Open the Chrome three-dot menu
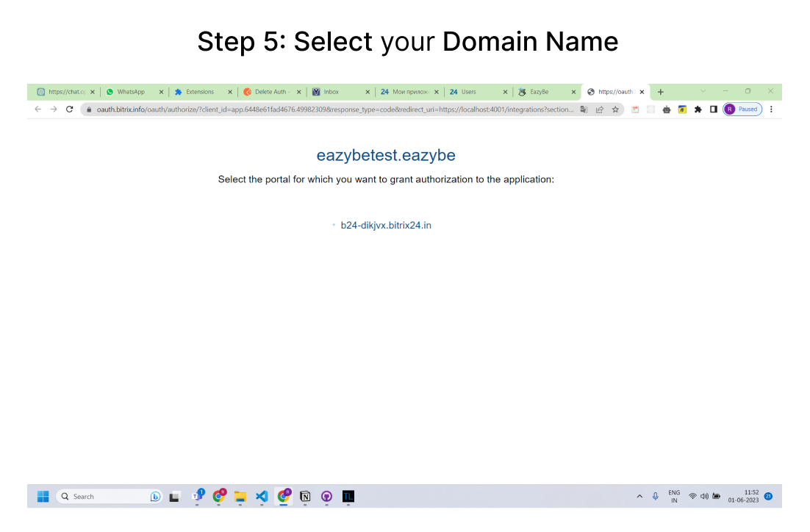This screenshot has width=810, height=532. tap(771, 109)
